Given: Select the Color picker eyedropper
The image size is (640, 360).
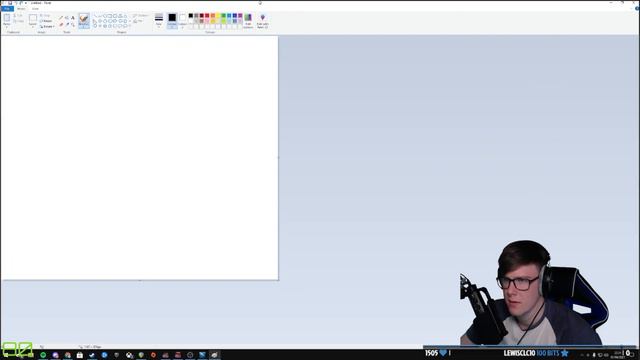Looking at the screenshot, I should point(67,24).
